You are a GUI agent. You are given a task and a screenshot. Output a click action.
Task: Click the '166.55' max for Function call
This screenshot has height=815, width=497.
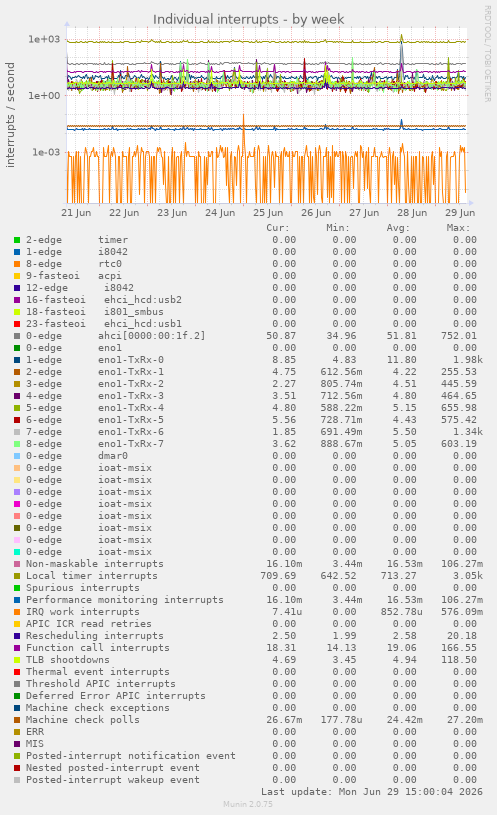point(459,648)
